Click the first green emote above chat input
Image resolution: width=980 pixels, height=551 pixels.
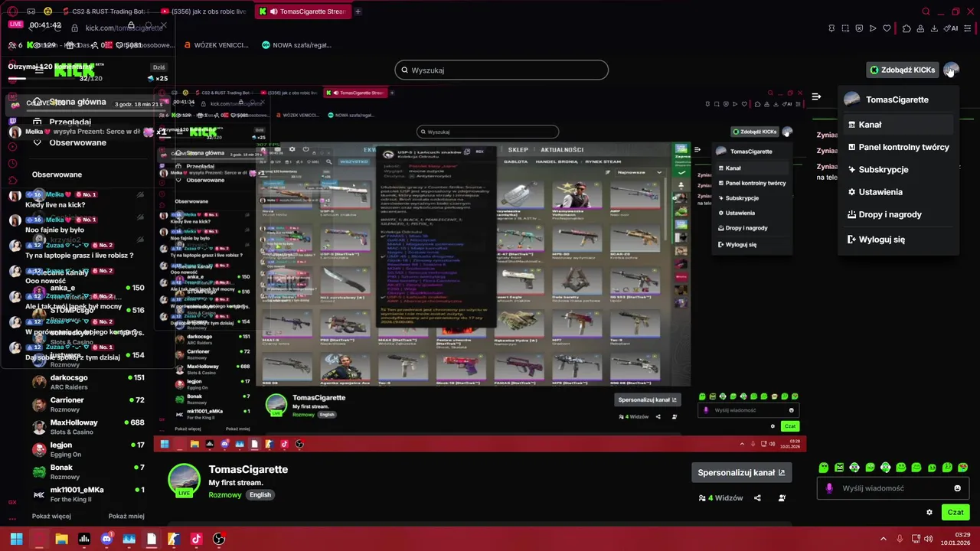point(824,468)
